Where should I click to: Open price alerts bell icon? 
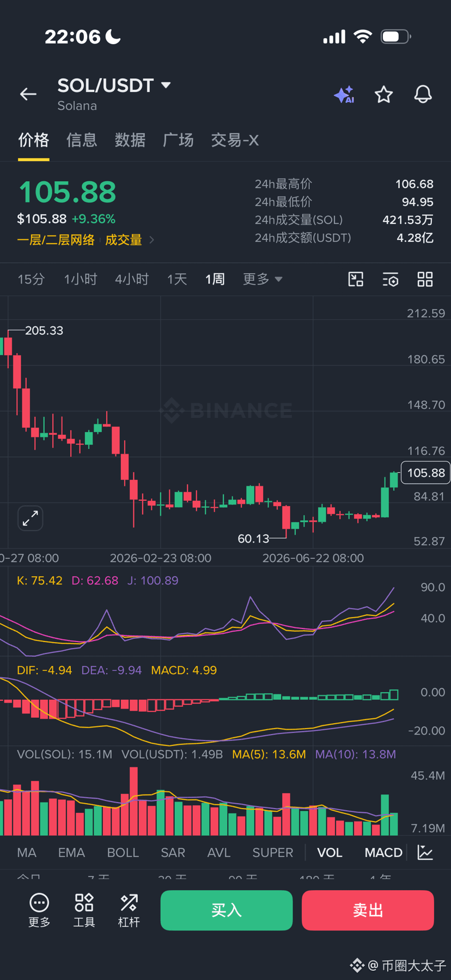tap(423, 94)
